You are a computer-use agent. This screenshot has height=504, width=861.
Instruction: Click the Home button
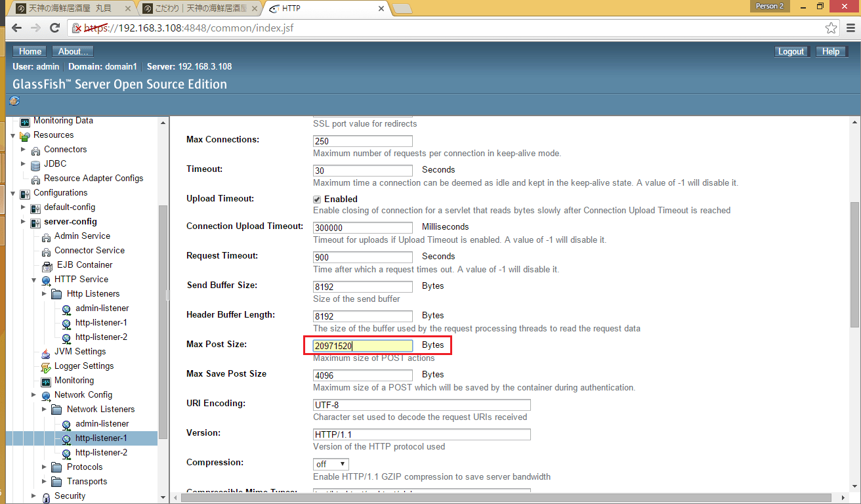click(30, 52)
